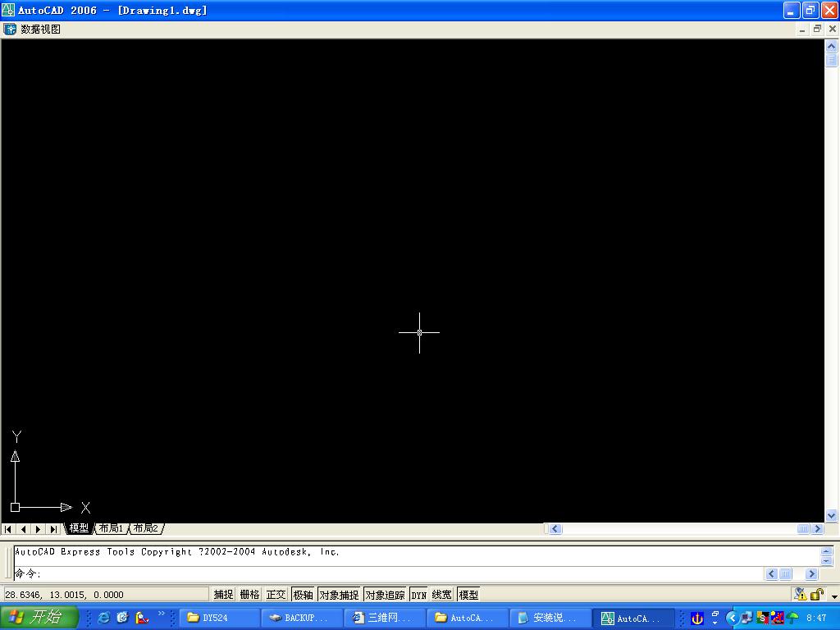Open DY524 folder taskbar button
Image resolution: width=840 pixels, height=630 pixels.
[x=219, y=619]
